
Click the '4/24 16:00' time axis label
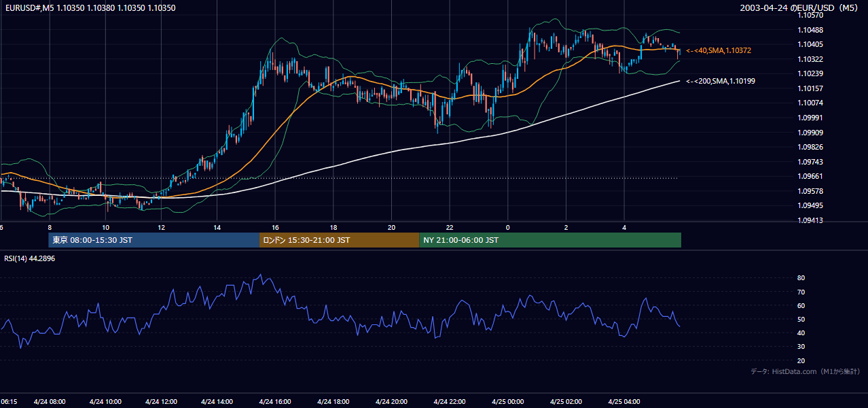pos(274,401)
